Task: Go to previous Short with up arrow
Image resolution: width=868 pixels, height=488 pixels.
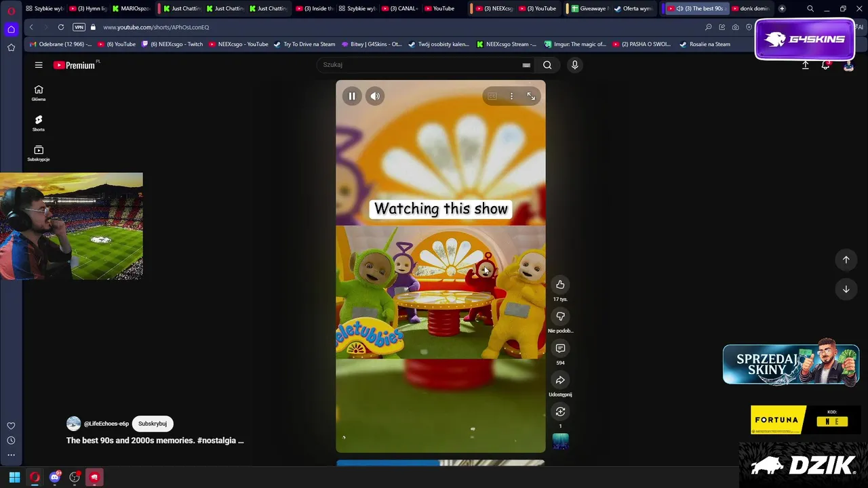Action: coord(846,260)
